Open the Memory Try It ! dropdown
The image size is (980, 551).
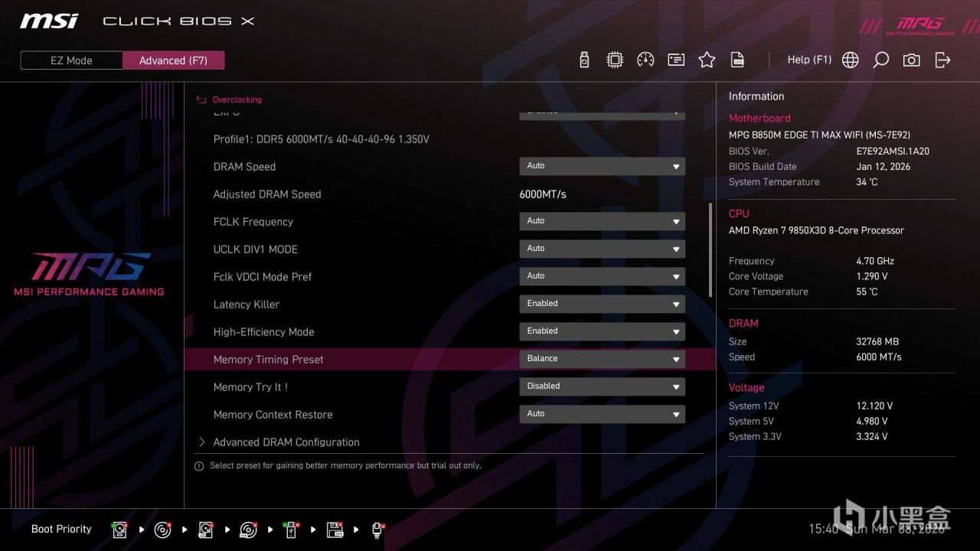(602, 386)
